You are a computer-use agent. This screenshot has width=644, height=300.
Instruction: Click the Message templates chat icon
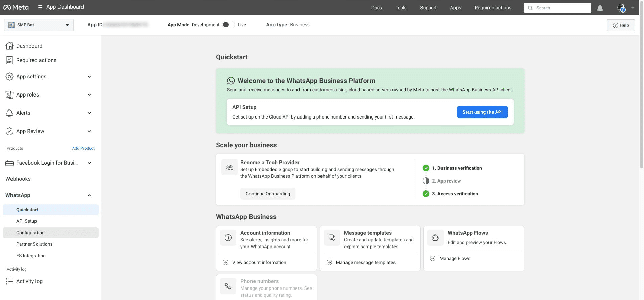332,238
